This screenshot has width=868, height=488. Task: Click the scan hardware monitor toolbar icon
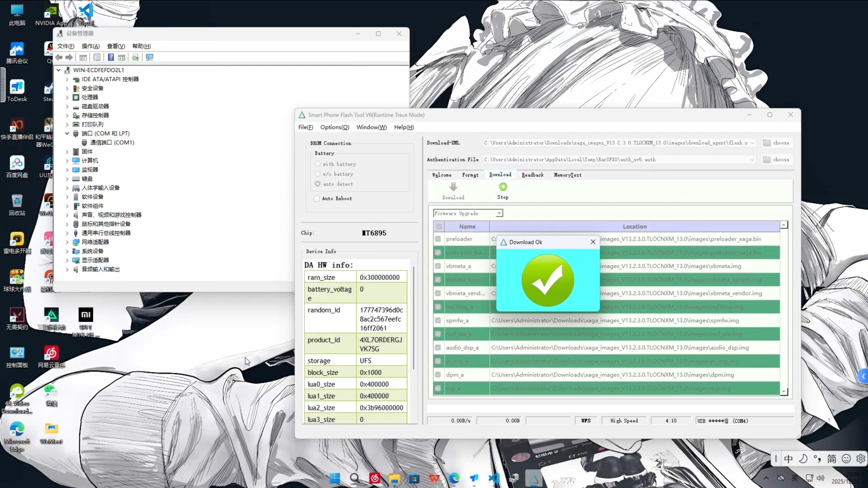[150, 57]
